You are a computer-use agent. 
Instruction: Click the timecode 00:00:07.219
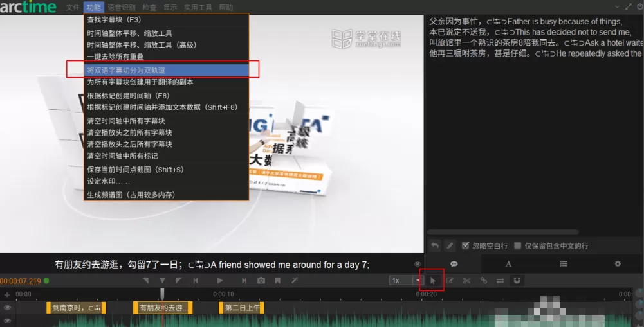click(21, 281)
